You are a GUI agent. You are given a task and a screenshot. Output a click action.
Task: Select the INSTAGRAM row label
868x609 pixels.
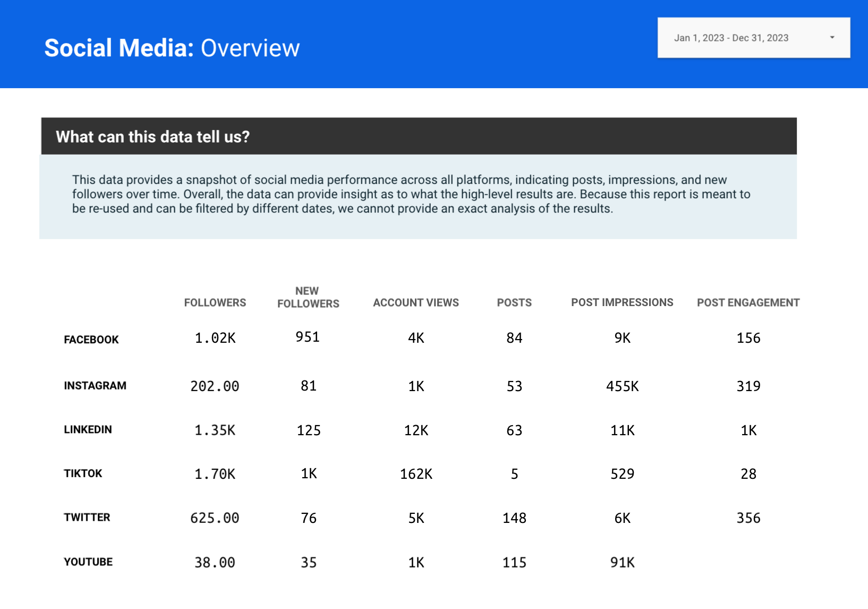(95, 385)
